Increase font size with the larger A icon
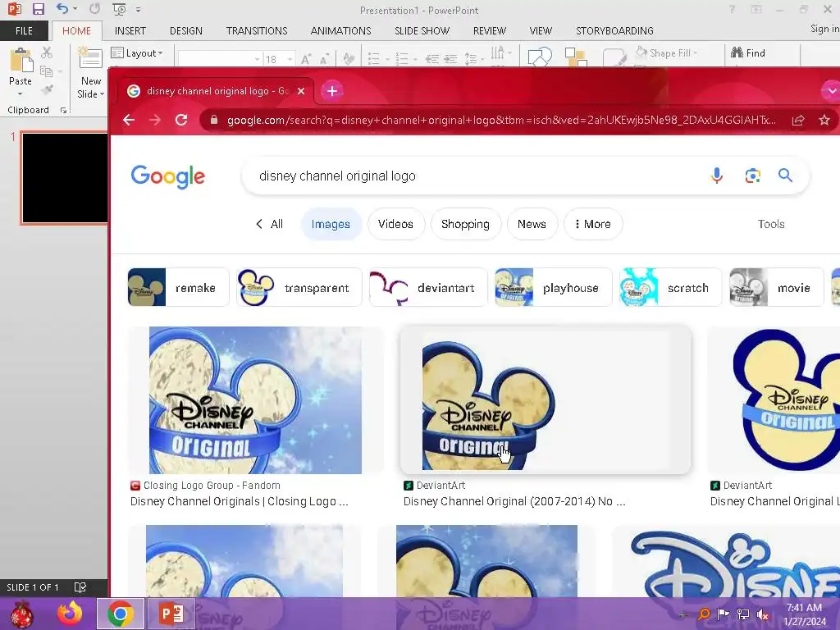840x630 pixels. (306, 59)
